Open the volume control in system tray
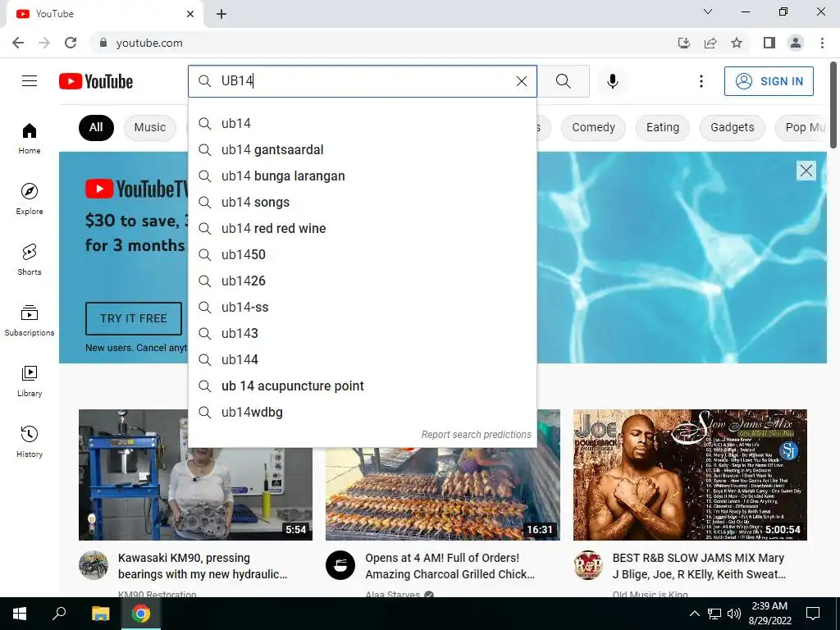The width and height of the screenshot is (840, 630). (x=734, y=614)
